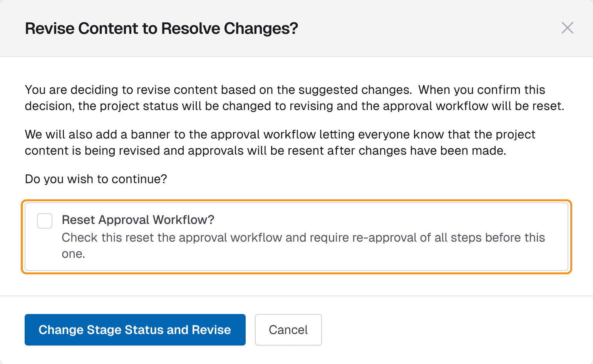Click the Reset Approval Workflow? label text
This screenshot has height=364, width=593.
138,220
